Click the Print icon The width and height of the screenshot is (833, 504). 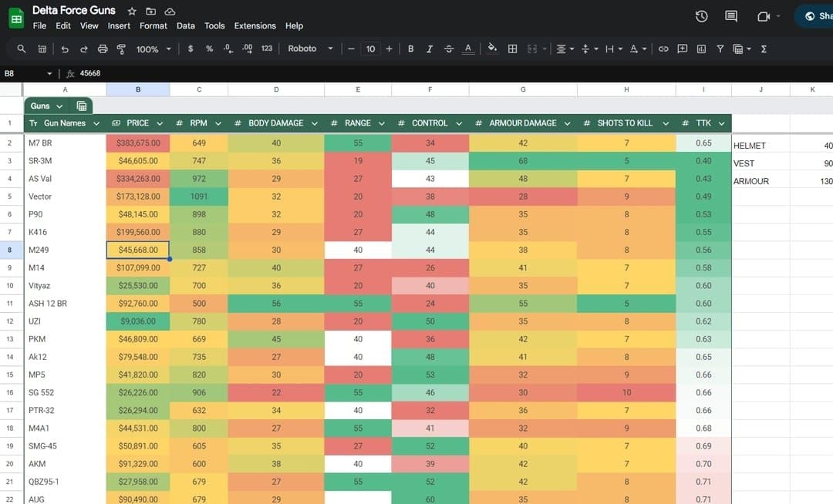pos(103,49)
